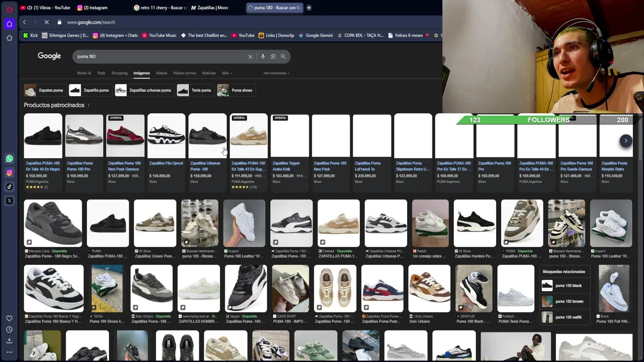
Task: Search by image with Lens camera icon
Action: (x=273, y=56)
